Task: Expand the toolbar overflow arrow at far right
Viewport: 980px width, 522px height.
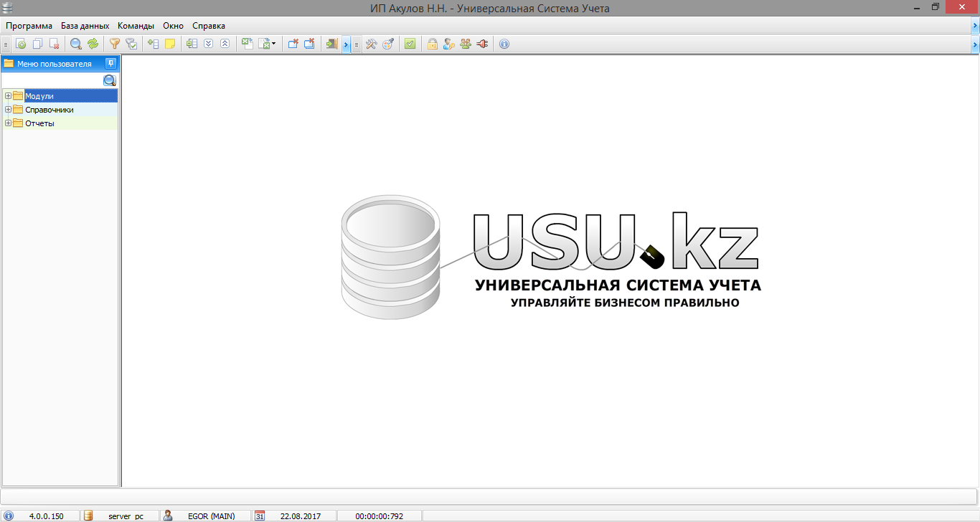Action: [975, 44]
